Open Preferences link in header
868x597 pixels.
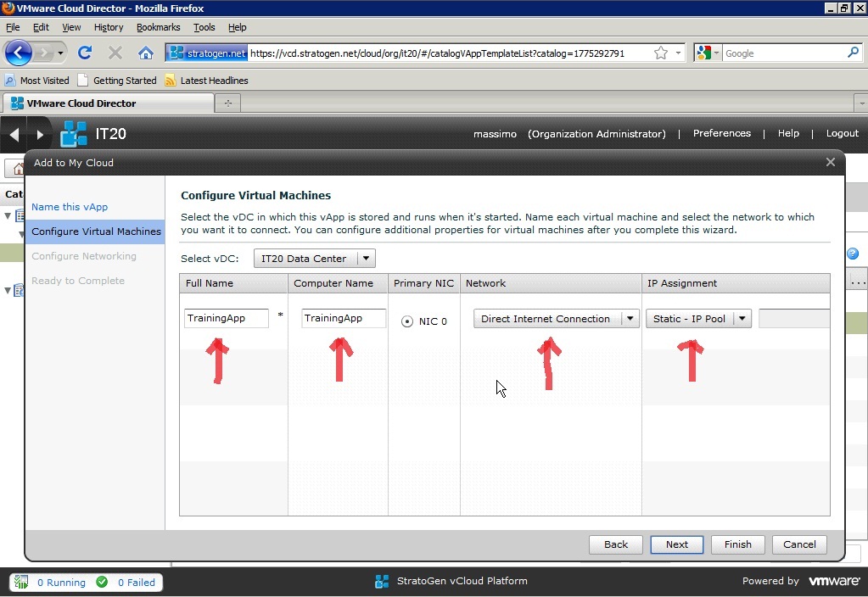[x=722, y=133]
